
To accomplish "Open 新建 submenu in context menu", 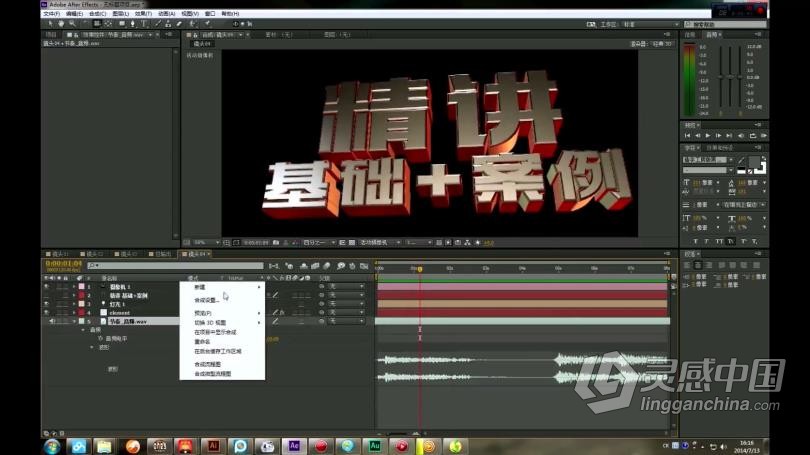I will pyautogui.click(x=222, y=287).
